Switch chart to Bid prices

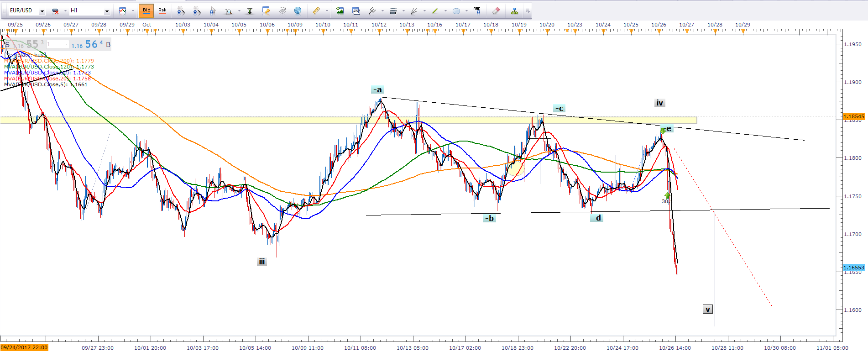point(146,11)
